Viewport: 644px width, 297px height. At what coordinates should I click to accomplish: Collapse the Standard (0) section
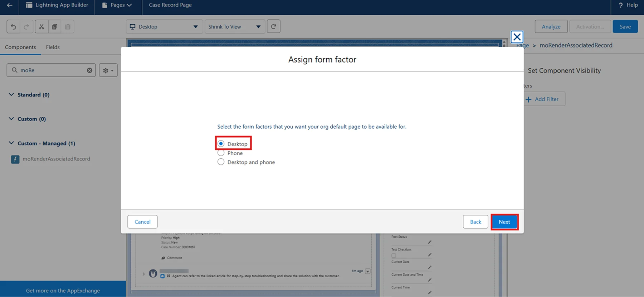click(11, 94)
